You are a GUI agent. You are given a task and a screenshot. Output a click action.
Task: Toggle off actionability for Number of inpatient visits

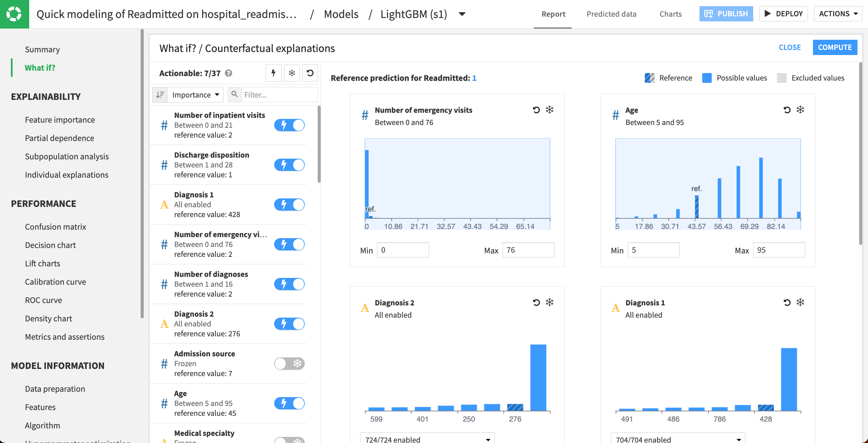point(289,125)
